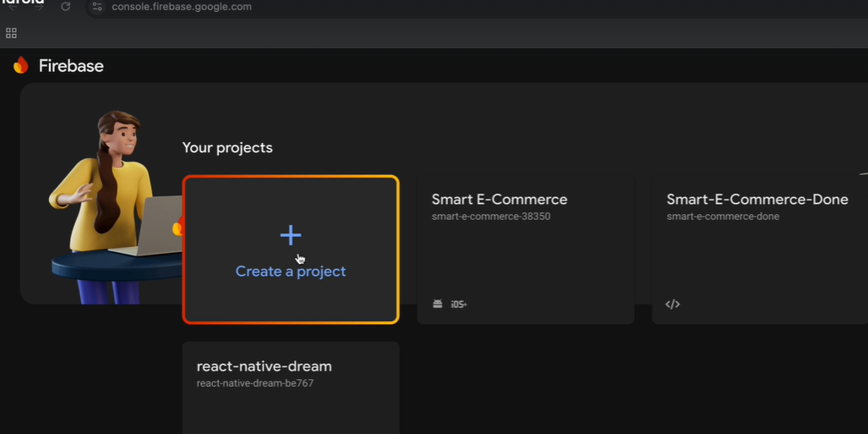Viewport: 868px width, 434px height.
Task: Click the web code icon on Smart-E-Commerce-Done card
Action: pos(673,304)
